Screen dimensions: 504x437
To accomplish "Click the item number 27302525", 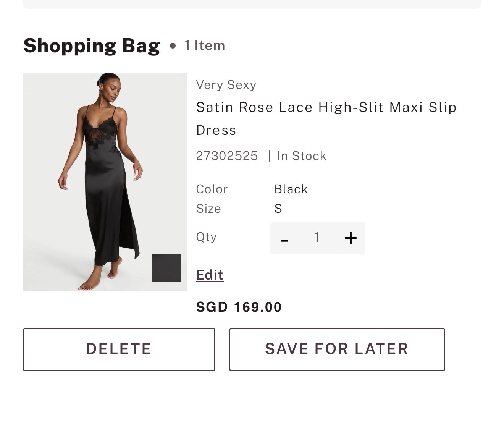I will tap(227, 156).
